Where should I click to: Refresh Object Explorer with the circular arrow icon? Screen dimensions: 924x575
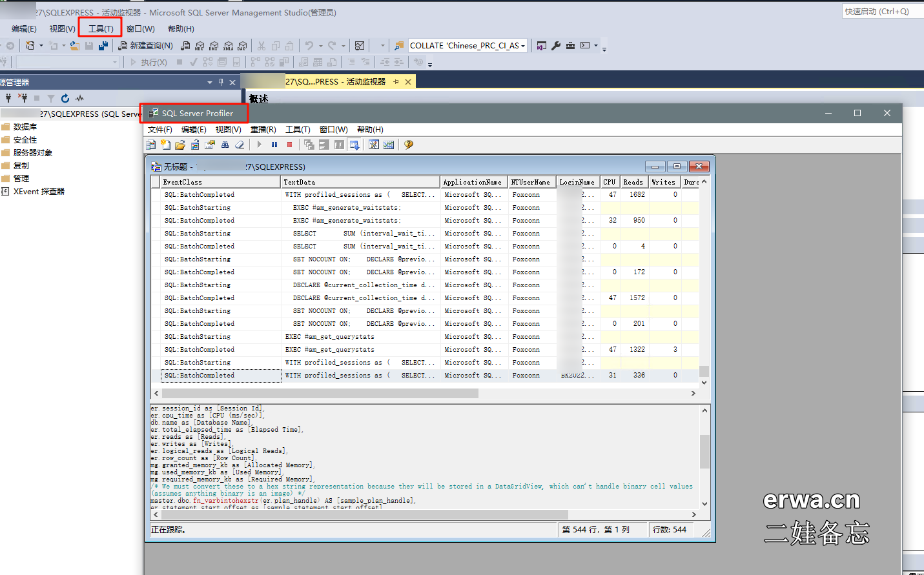click(x=65, y=98)
